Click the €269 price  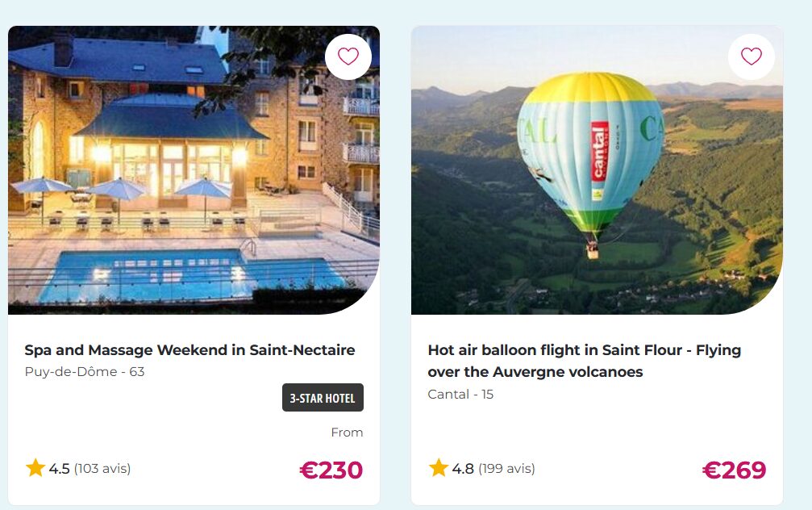735,470
